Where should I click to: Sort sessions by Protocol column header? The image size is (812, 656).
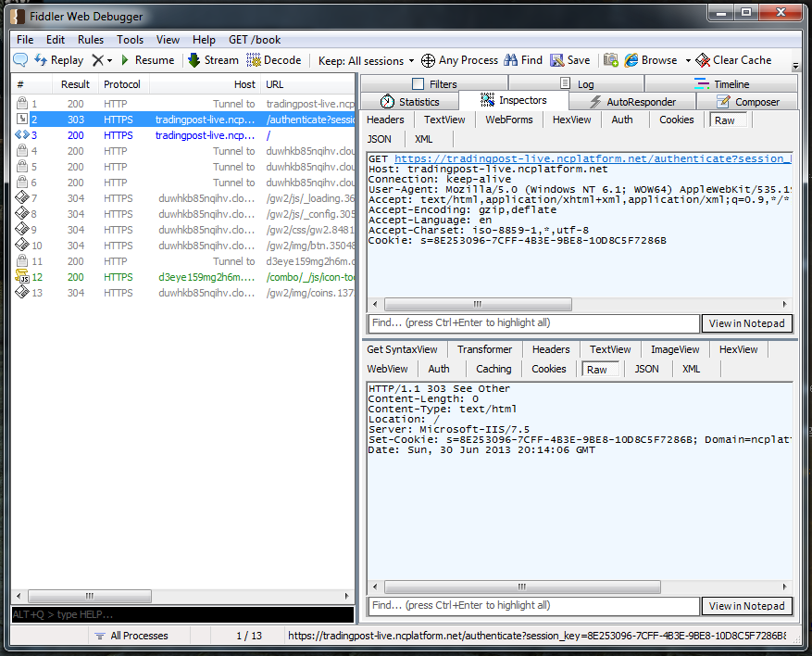click(x=122, y=84)
